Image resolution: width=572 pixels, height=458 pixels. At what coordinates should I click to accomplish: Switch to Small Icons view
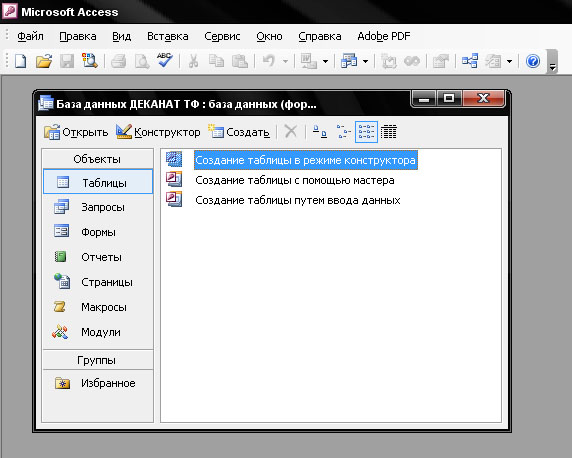tap(343, 132)
